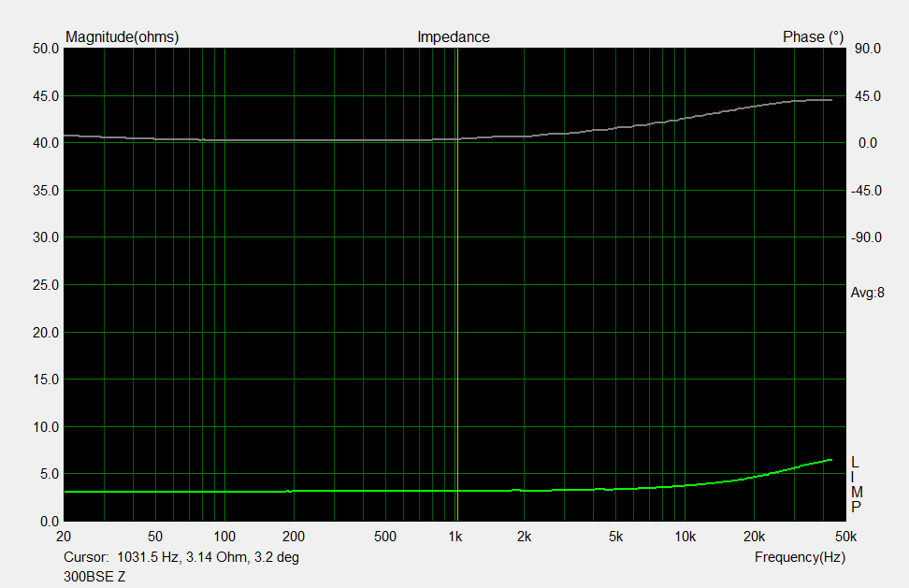This screenshot has width=909, height=588.
Task: Click the vertical LIMP logo text
Action: (x=857, y=485)
